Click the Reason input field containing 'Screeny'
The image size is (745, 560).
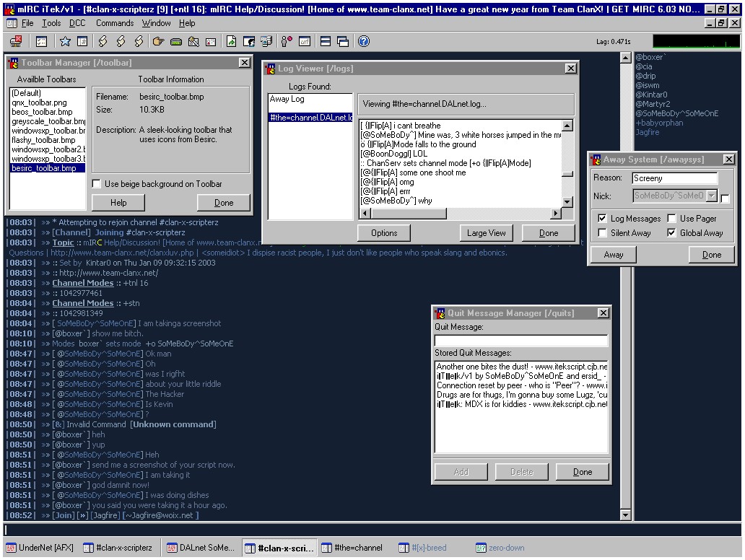674,178
